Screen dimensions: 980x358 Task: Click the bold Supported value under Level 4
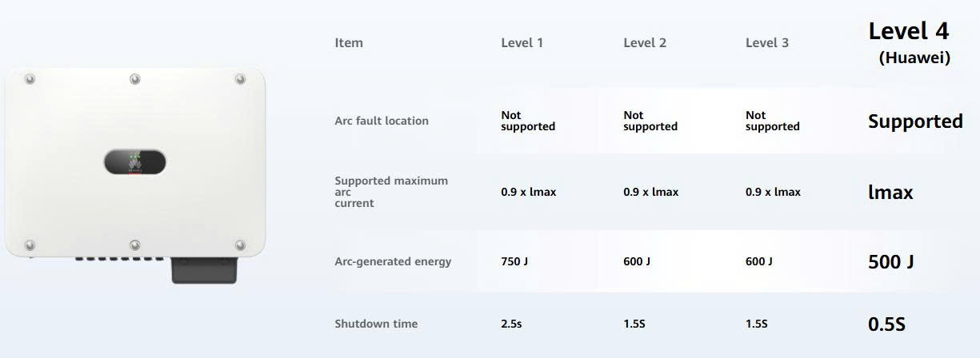[x=914, y=121]
